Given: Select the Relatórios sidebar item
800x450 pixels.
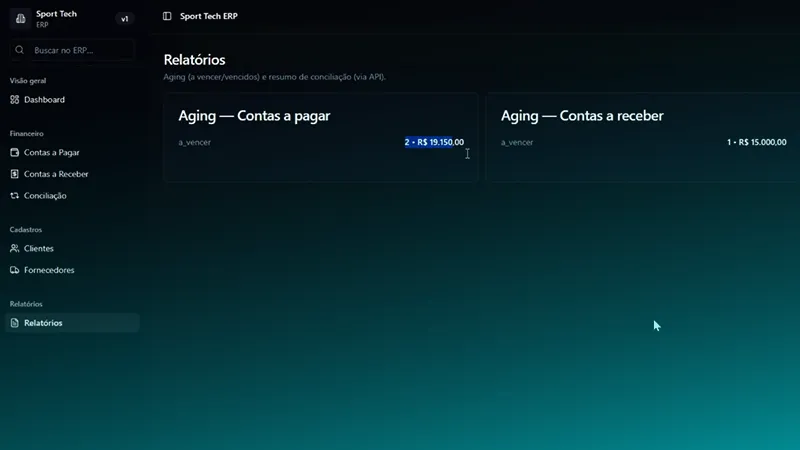Looking at the screenshot, I should click(x=72, y=323).
